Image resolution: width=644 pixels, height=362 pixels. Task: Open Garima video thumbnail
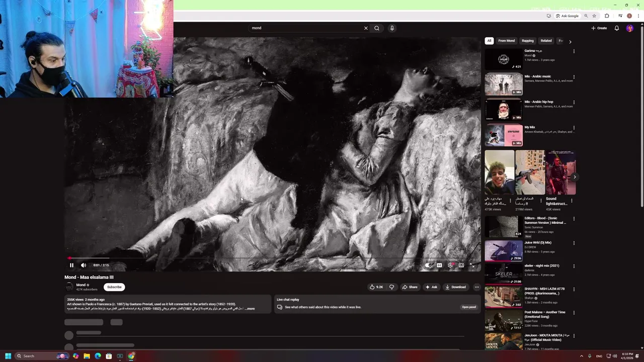click(504, 59)
